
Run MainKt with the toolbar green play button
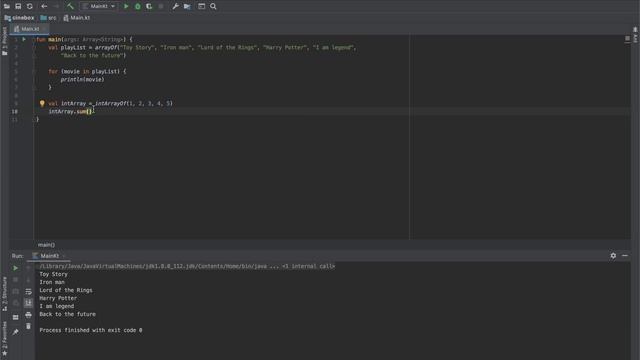point(126,6)
